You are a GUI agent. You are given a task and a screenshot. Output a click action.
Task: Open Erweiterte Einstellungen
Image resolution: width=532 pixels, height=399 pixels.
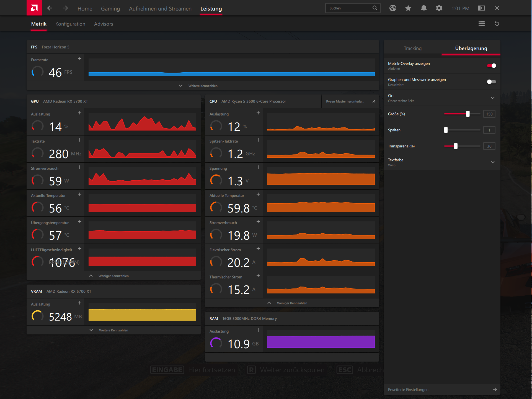[442, 389]
